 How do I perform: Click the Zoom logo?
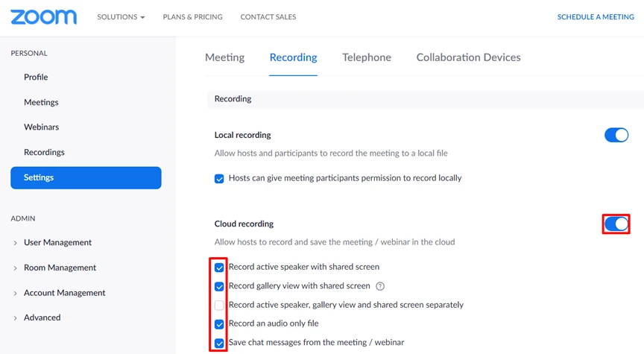(43, 17)
